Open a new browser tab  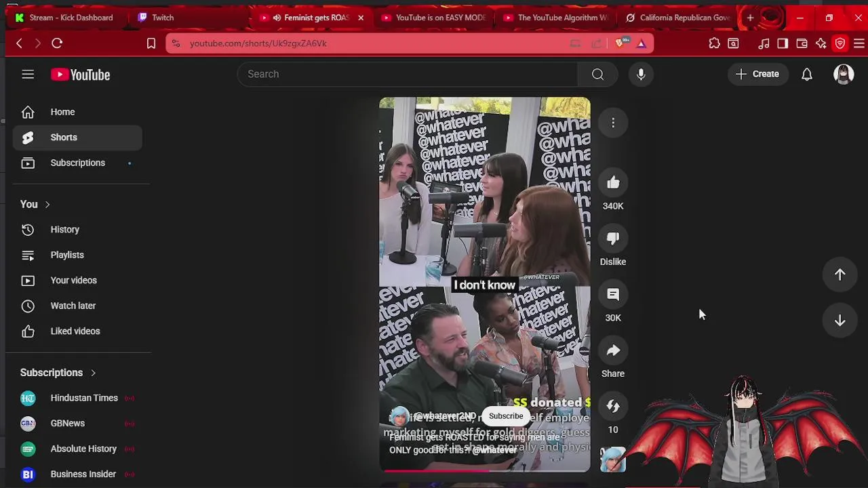(x=750, y=18)
